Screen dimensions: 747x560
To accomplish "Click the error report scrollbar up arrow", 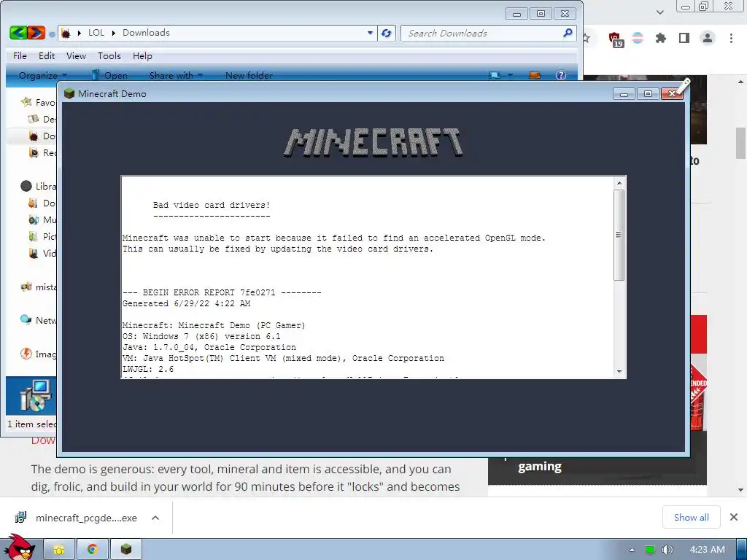I will [619, 183].
